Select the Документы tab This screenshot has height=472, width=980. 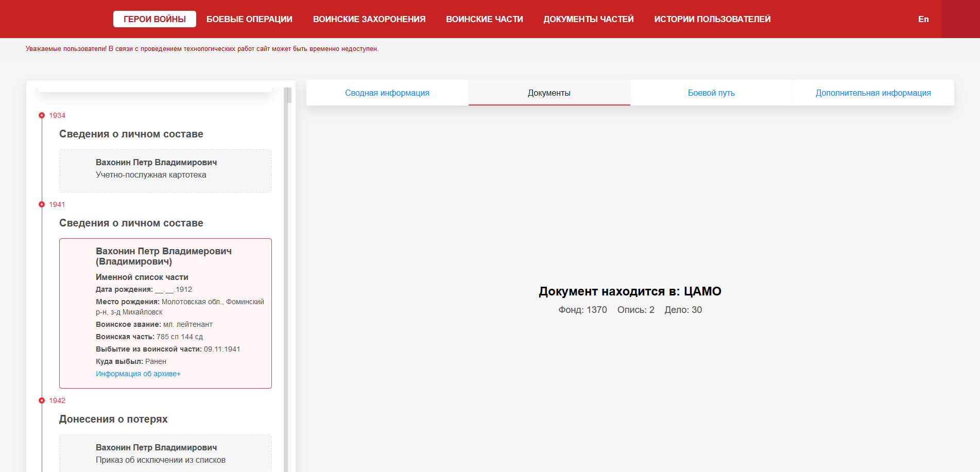click(549, 93)
